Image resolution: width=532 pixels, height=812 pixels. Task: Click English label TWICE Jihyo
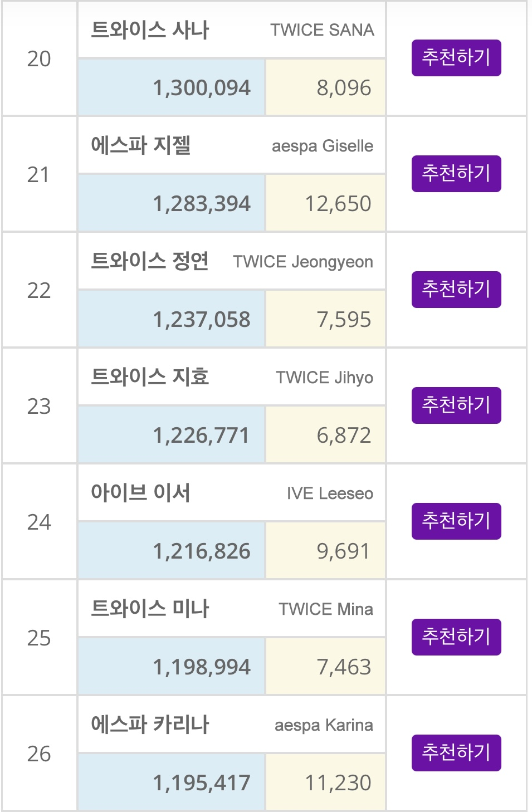[324, 378]
